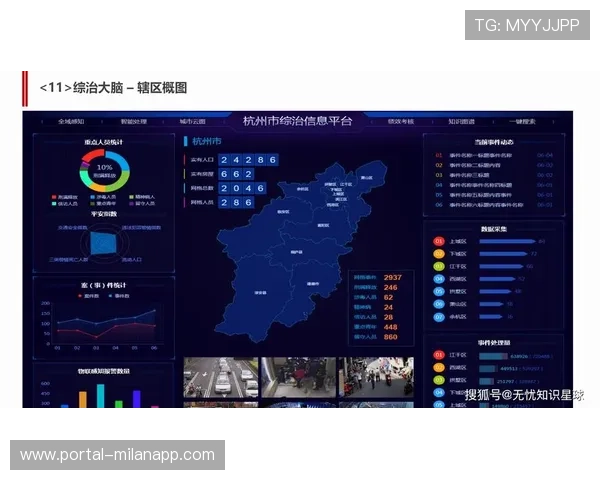
Task: Select 淳安县 region on the map
Action: point(260,293)
